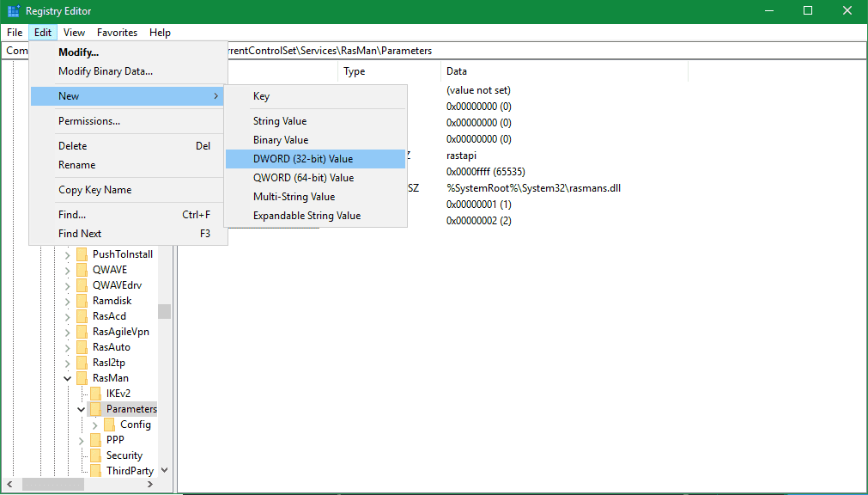Viewport: 868px width, 495px height.
Task: Click the RasMan folder icon
Action: [x=82, y=378]
